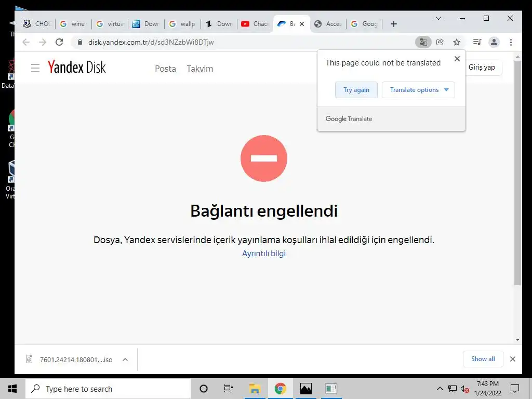
Task: Switch to the YouTube Chao tab
Action: tap(255, 24)
